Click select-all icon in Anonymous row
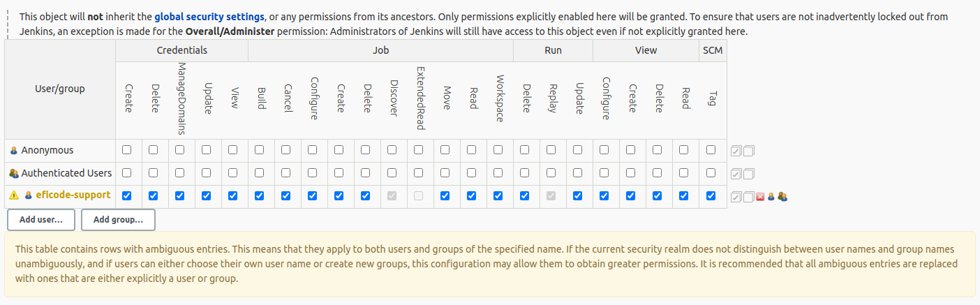 (x=736, y=151)
